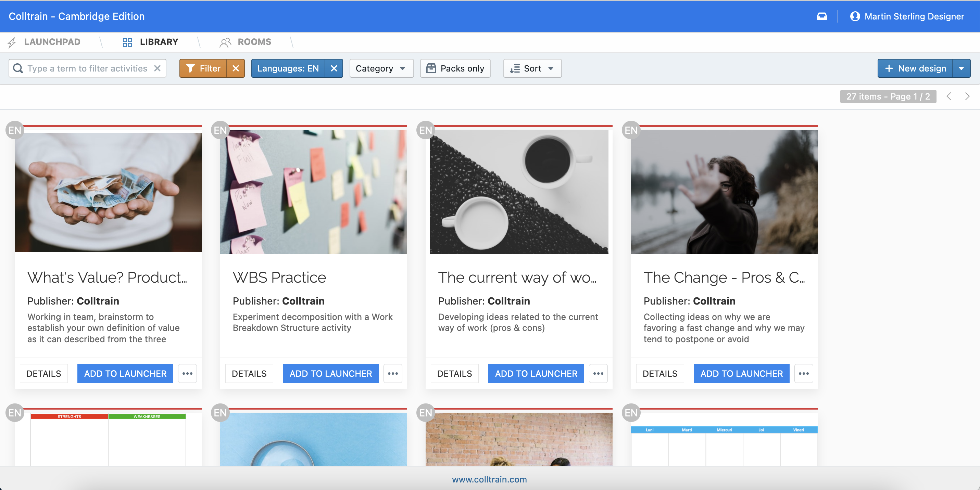This screenshot has width=980, height=490.
Task: Open the Sort dropdown
Action: [x=532, y=68]
